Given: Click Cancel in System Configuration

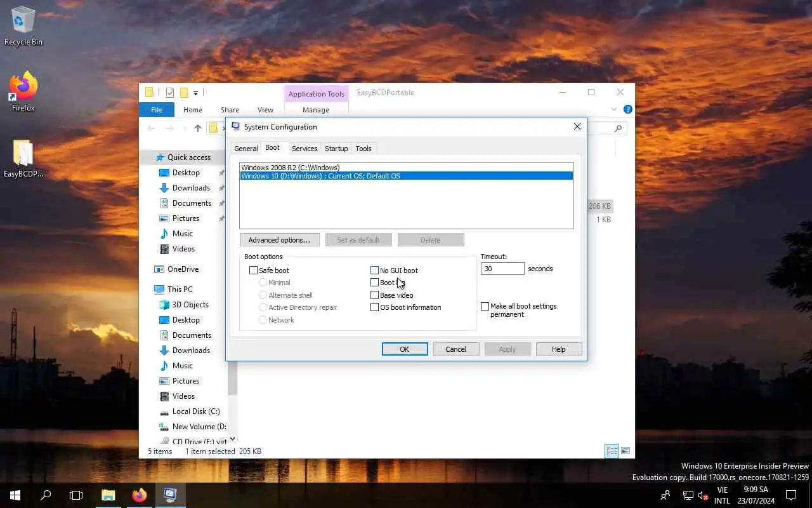Looking at the screenshot, I should pyautogui.click(x=456, y=349).
